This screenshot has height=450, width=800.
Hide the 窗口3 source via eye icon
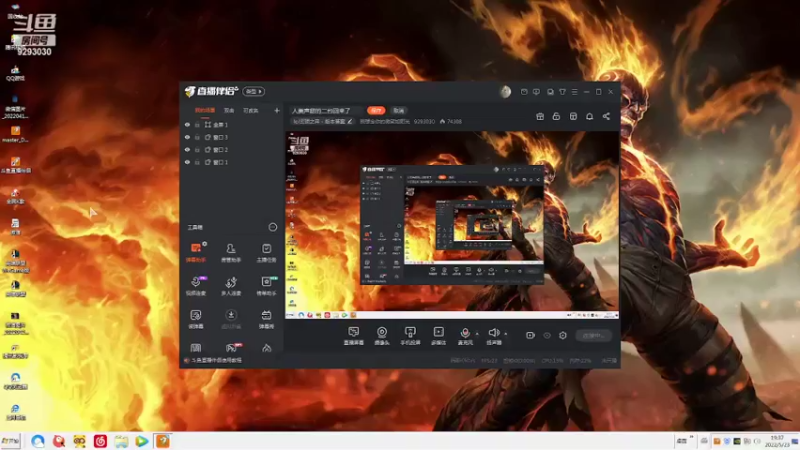[187, 137]
